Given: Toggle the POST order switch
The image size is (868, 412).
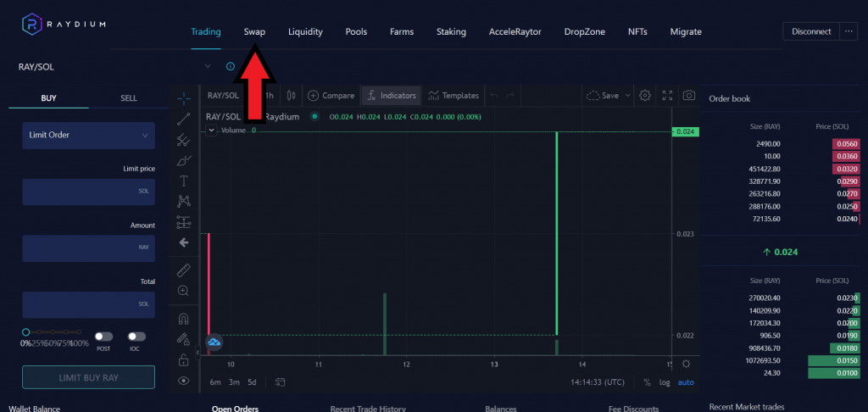Looking at the screenshot, I should (x=103, y=337).
